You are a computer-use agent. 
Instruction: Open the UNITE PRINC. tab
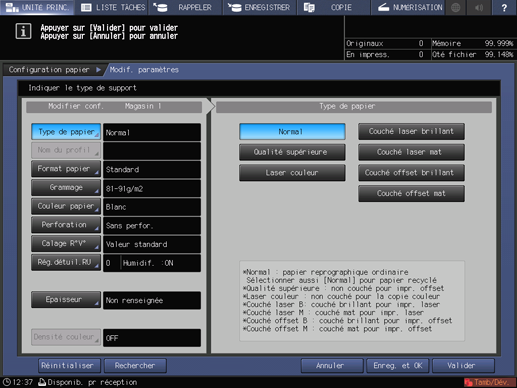[37, 7]
